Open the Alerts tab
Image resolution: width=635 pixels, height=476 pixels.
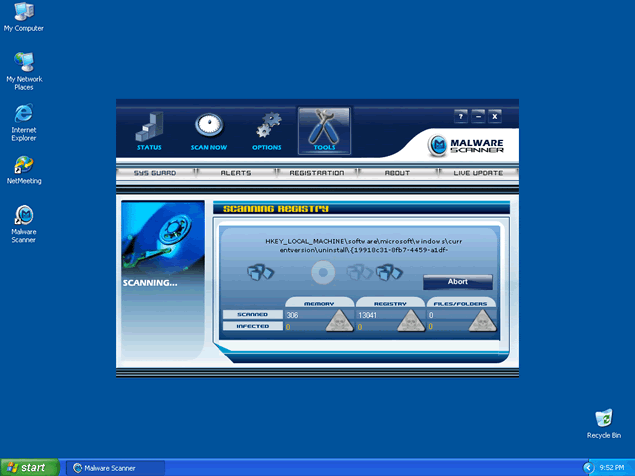click(236, 173)
